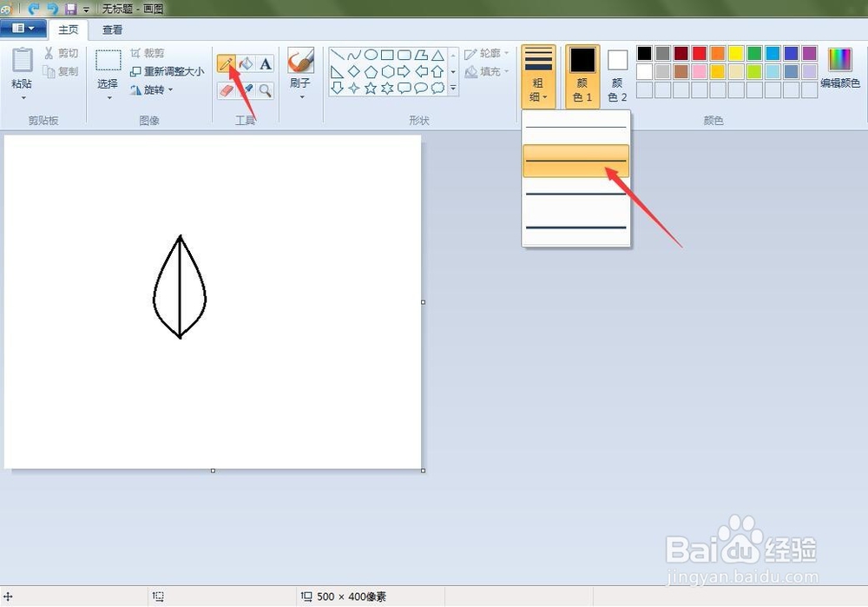Select the Oval callout shape
Viewport: 868px width, 607px height.
(x=421, y=88)
